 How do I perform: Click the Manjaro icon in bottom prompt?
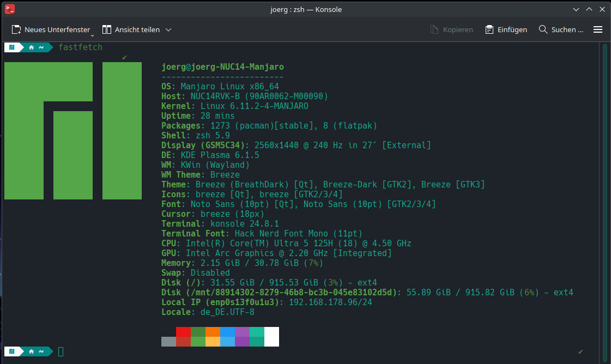(x=11, y=351)
